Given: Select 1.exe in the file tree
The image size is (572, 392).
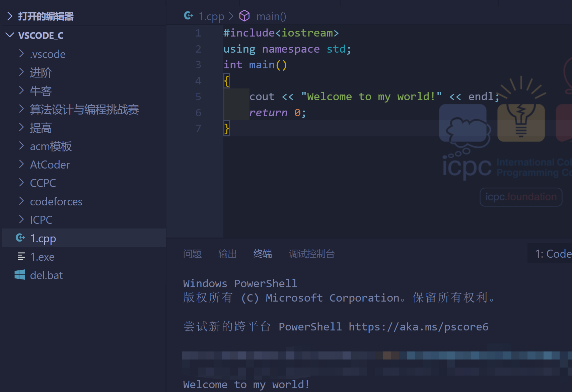Looking at the screenshot, I should tap(84, 257).
